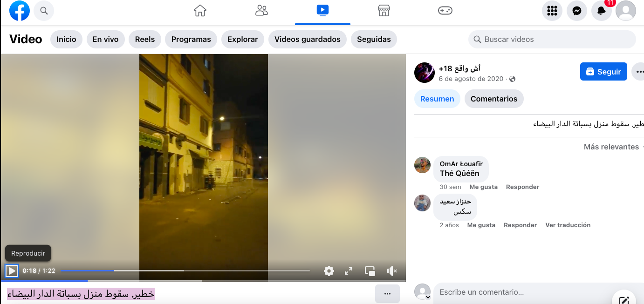Click the video progress bar

(x=185, y=270)
